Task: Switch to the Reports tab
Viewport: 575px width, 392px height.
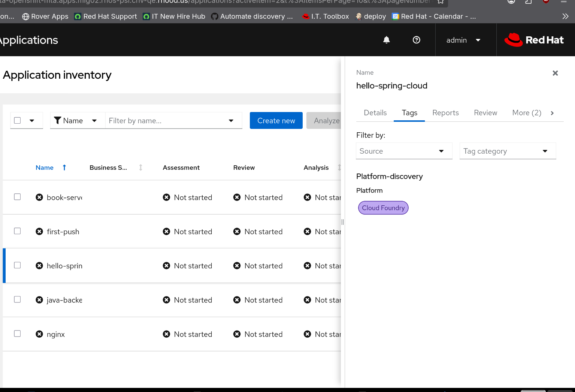Action: point(445,113)
